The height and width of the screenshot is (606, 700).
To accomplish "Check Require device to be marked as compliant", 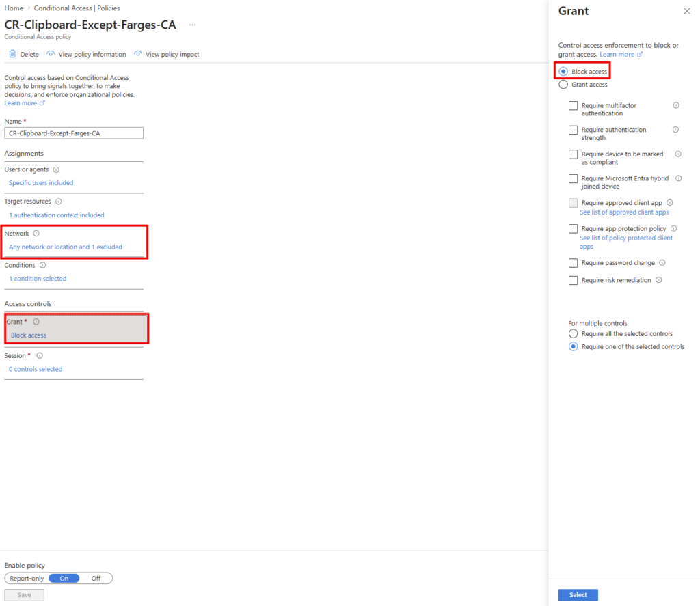I will coord(574,154).
